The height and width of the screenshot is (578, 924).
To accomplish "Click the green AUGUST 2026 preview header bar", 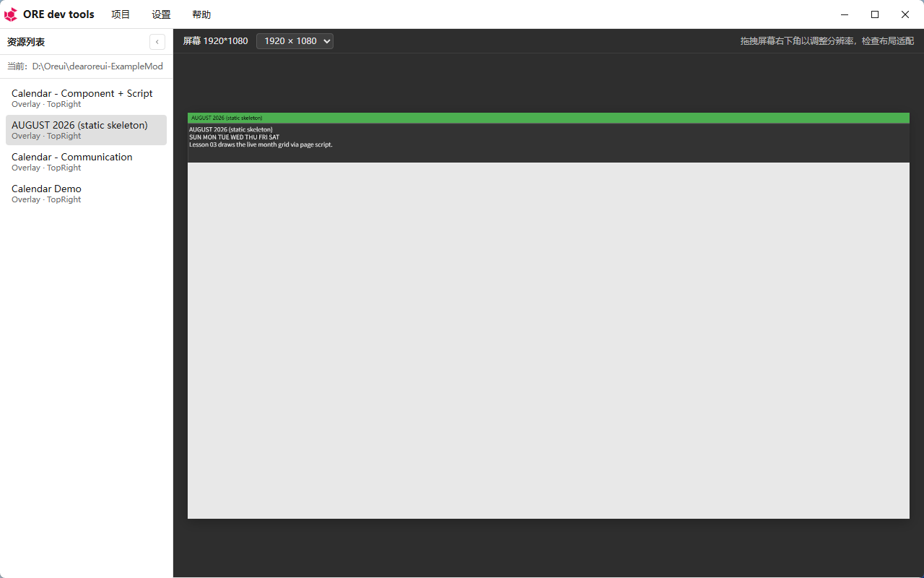I will [549, 118].
